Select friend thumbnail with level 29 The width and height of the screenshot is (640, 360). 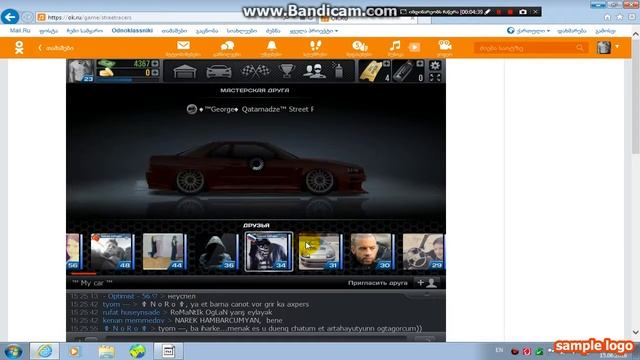[424, 252]
